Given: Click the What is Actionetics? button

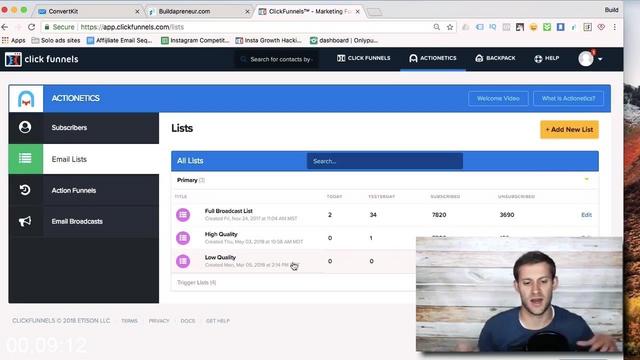Looking at the screenshot, I should pyautogui.click(x=568, y=98).
